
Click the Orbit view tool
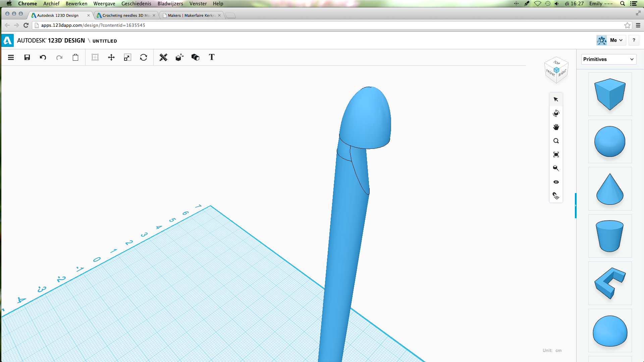tap(556, 113)
